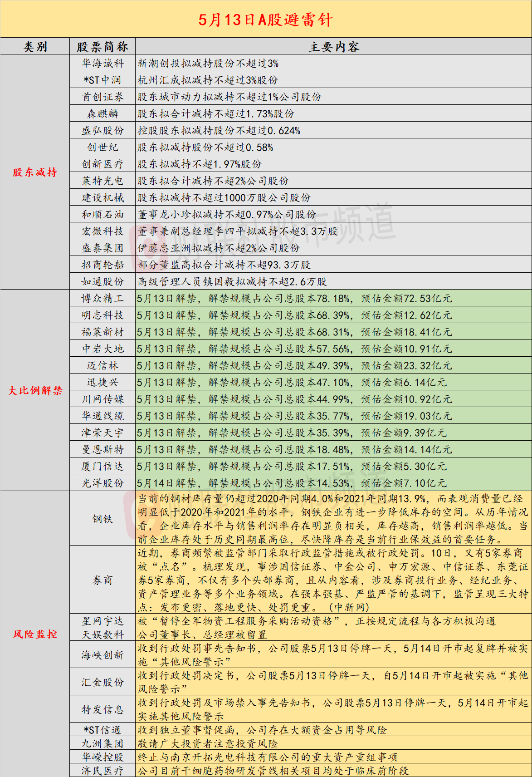Screen dimensions: 532x777
Task: Select stock name 创世纪
Action: click(x=102, y=147)
